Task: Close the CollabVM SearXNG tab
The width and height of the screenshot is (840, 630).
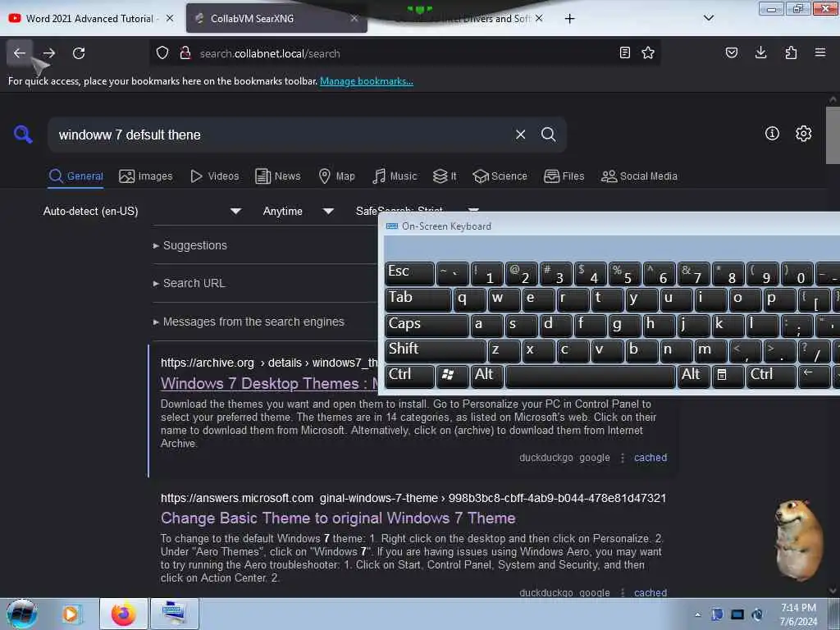Action: coord(354,18)
